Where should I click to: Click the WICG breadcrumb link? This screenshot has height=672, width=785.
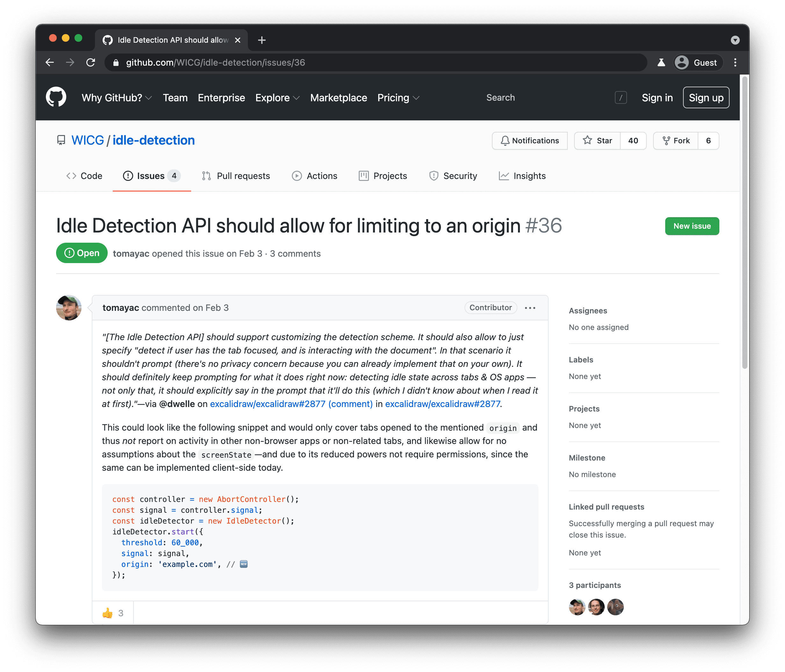pyautogui.click(x=87, y=140)
